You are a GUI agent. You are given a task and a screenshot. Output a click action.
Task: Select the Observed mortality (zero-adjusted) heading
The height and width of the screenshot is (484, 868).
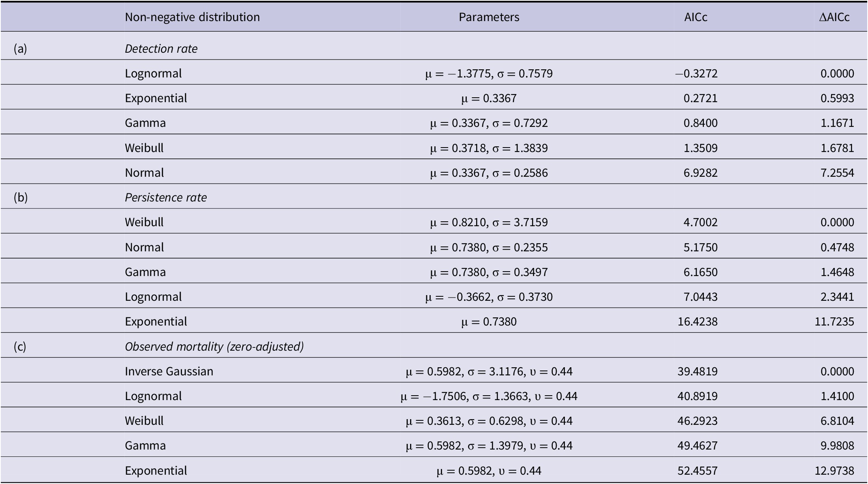click(x=214, y=347)
